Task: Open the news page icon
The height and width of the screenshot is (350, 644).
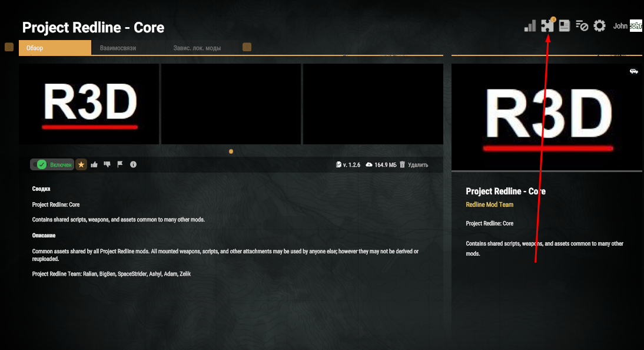Action: click(x=565, y=26)
